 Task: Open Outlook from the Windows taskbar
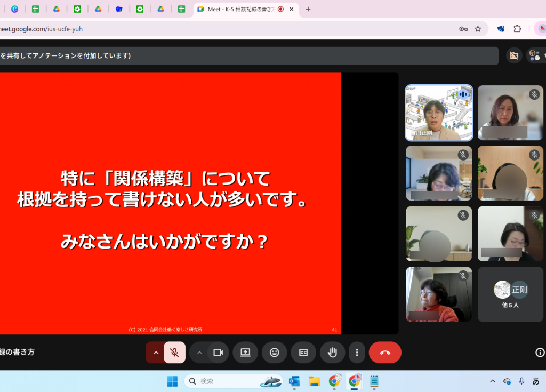coord(294,381)
